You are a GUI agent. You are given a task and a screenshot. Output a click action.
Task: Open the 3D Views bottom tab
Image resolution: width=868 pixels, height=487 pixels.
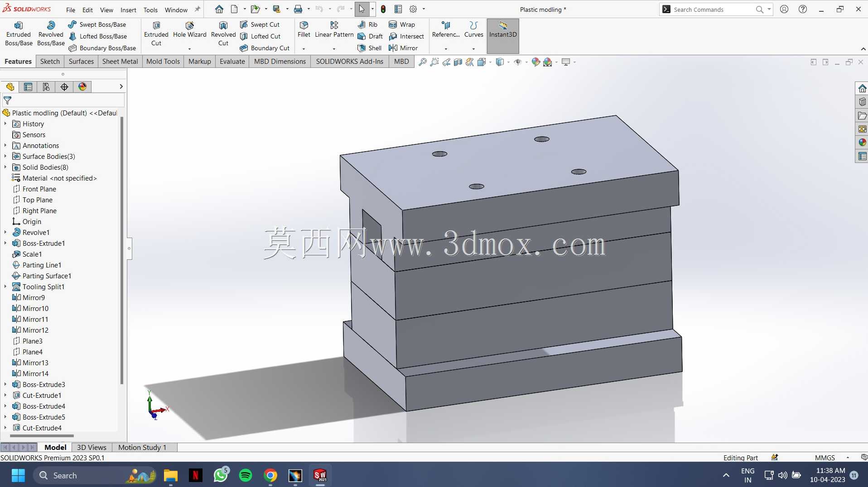92,447
